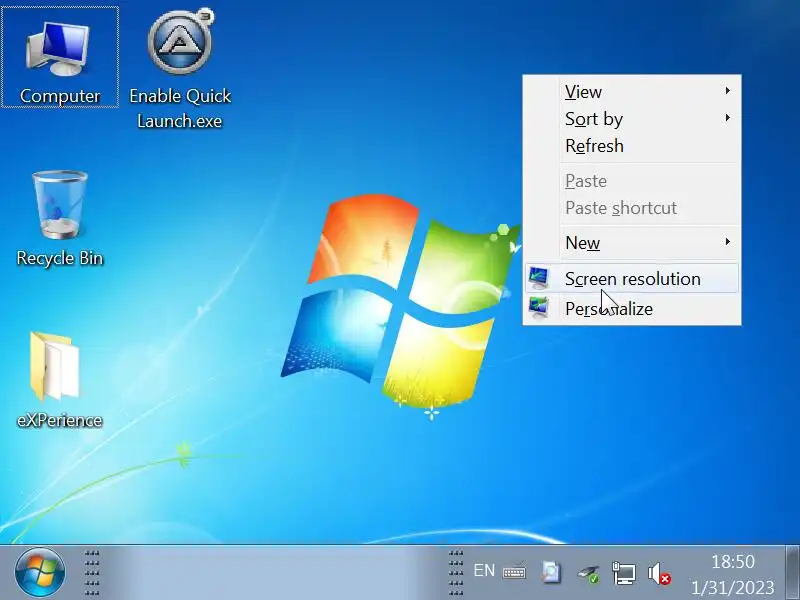800x600 pixels.
Task: Select the Recycle Bin icon
Action: pyautogui.click(x=60, y=218)
